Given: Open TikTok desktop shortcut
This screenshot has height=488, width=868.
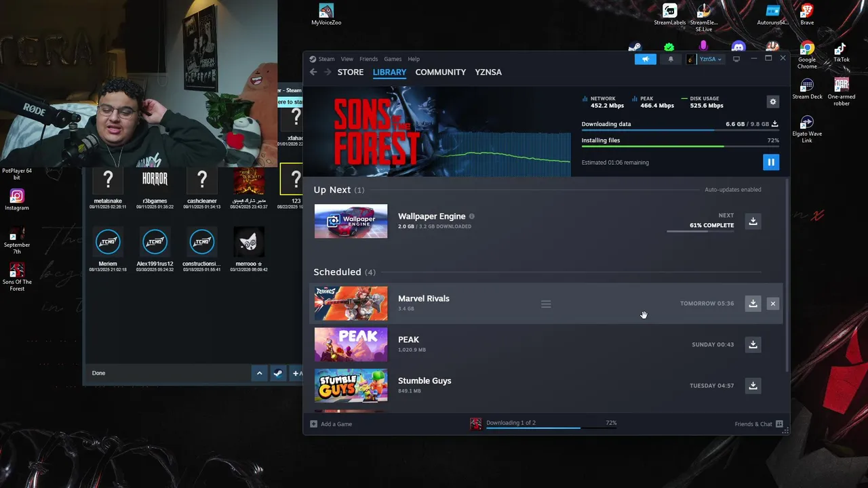Looking at the screenshot, I should point(842,53).
